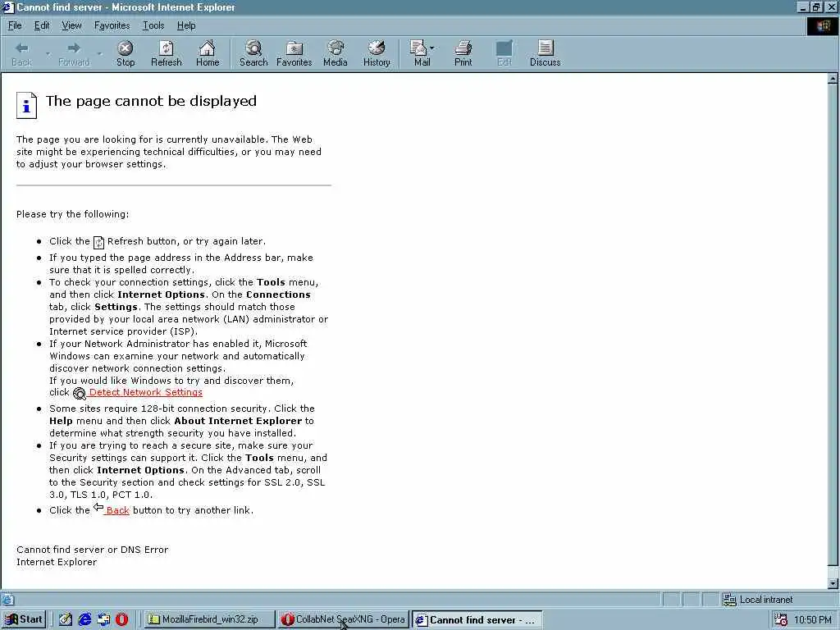Click the magnifier icon beside Detect Network Settings
The width and height of the screenshot is (840, 630).
point(80,394)
